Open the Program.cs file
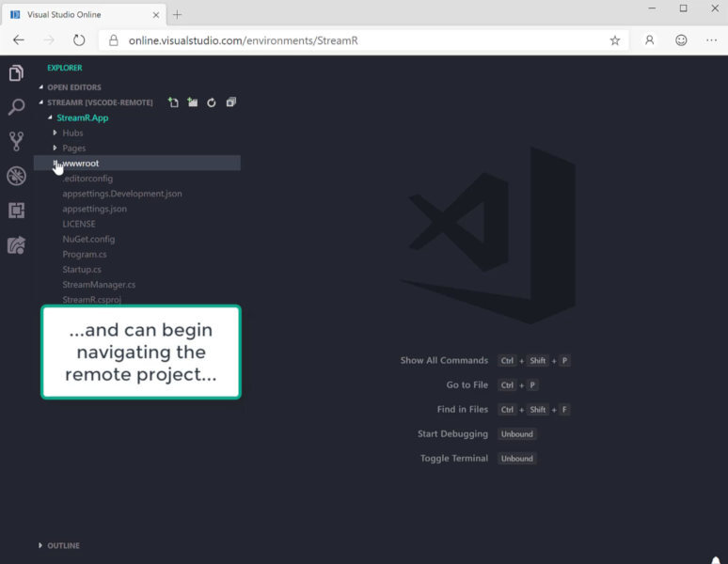The height and width of the screenshot is (564, 728). pos(85,254)
